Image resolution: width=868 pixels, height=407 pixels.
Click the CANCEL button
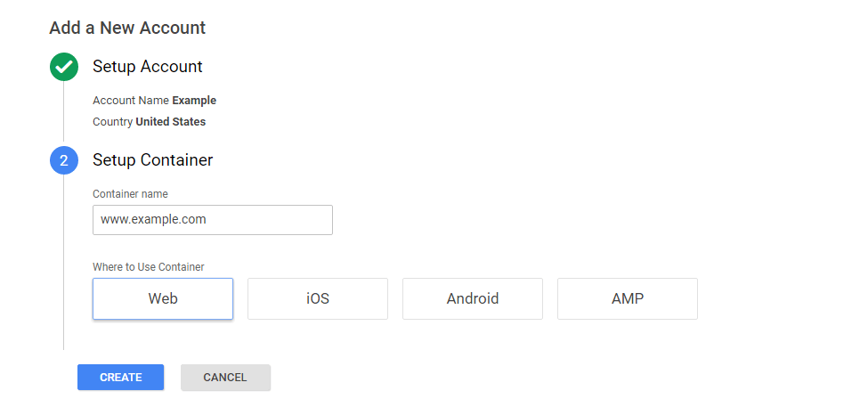pos(225,377)
